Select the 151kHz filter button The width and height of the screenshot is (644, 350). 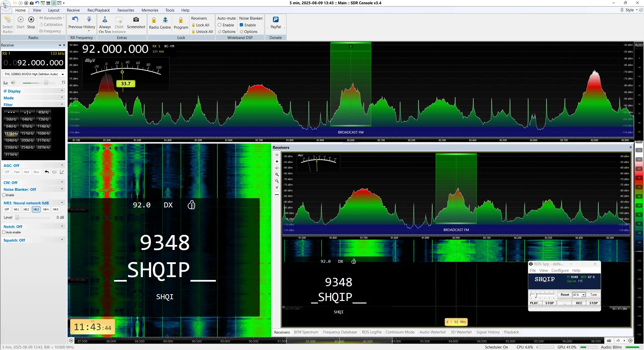point(27,134)
